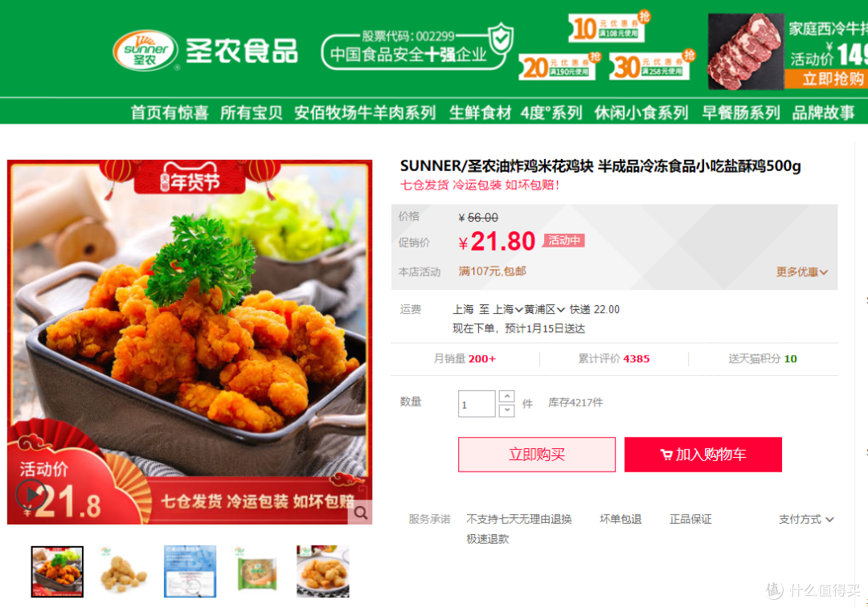Play the product video on main image
868x608 pixels.
click(31, 495)
